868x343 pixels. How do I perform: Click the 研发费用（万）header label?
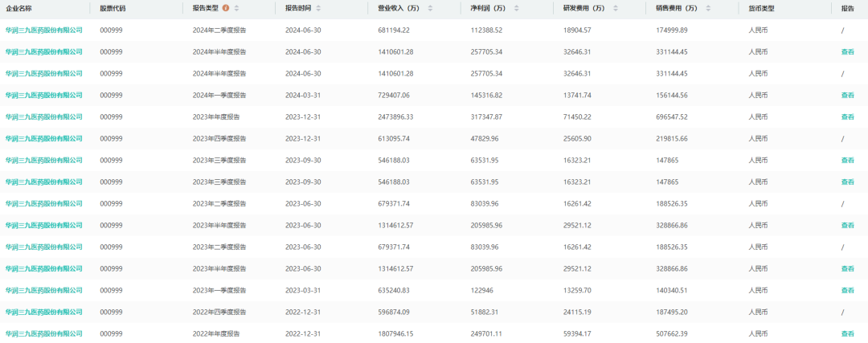pyautogui.click(x=584, y=8)
